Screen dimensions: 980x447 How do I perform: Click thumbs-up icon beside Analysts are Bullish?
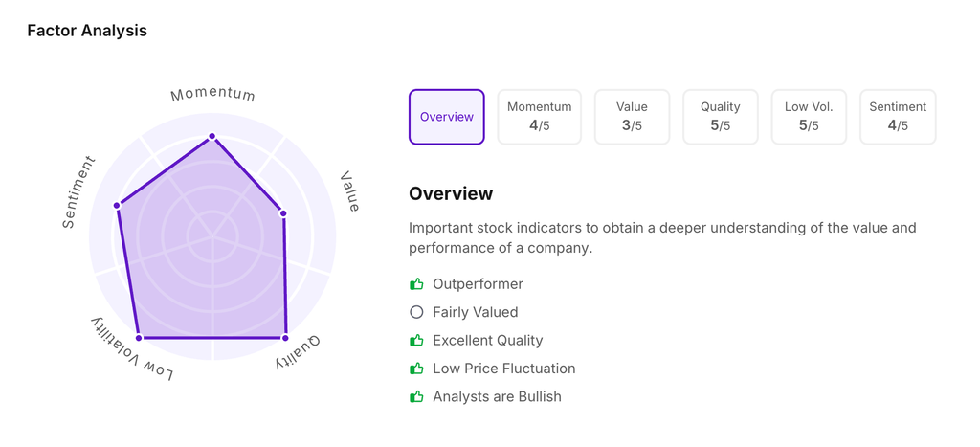[x=416, y=396]
